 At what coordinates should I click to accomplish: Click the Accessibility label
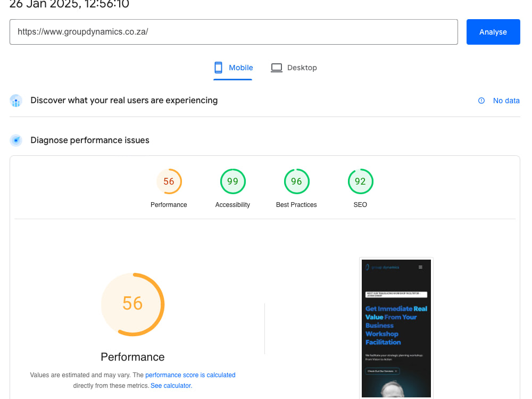coord(232,205)
